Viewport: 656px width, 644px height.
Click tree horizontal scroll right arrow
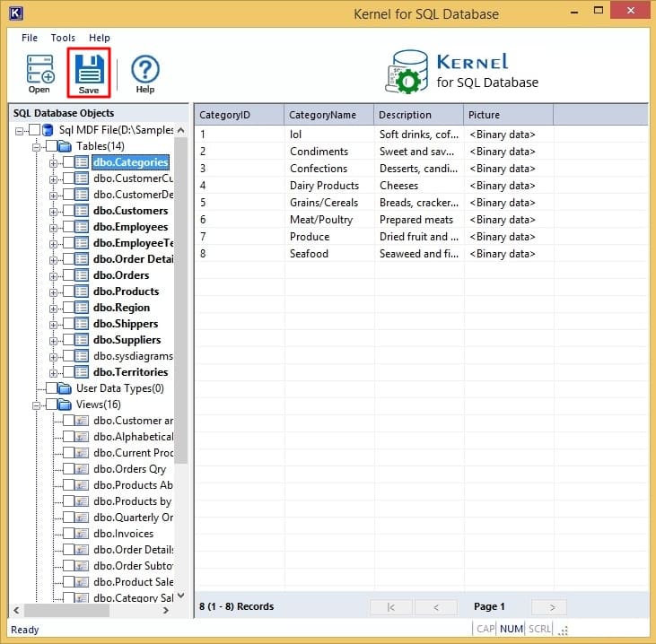pos(166,611)
